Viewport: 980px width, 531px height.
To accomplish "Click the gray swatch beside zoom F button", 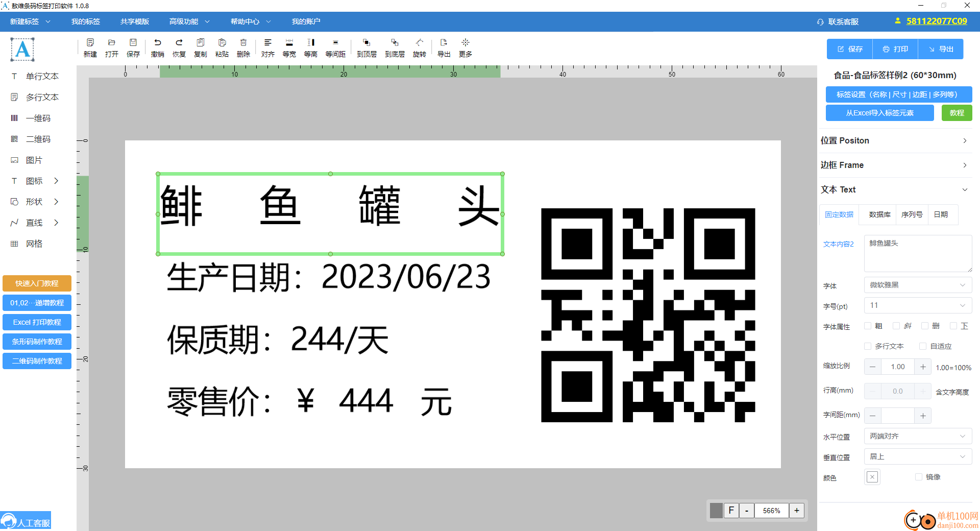I will point(716,511).
